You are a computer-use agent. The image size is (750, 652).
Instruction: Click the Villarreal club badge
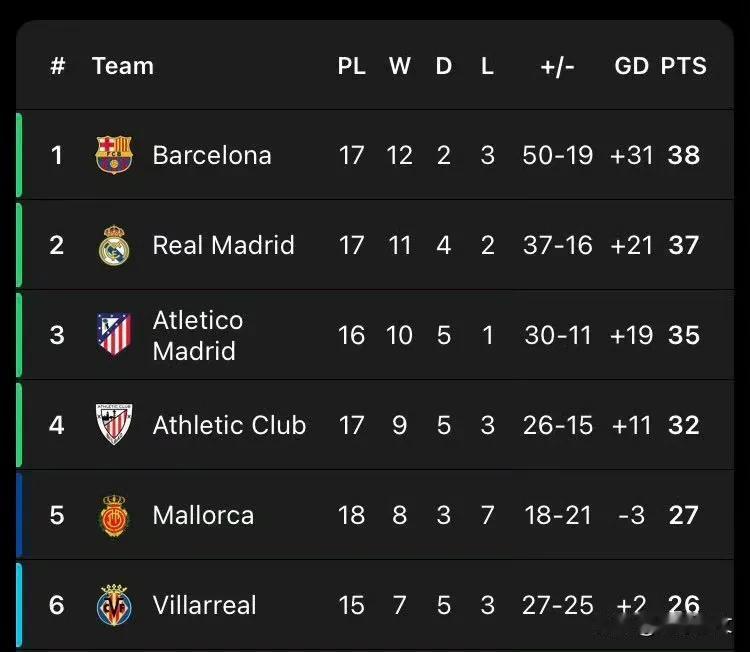point(114,605)
